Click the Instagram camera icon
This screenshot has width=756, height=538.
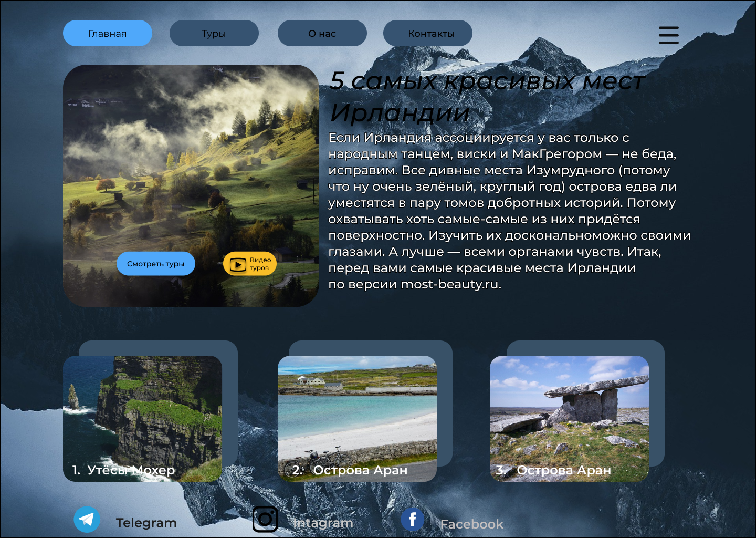(265, 519)
